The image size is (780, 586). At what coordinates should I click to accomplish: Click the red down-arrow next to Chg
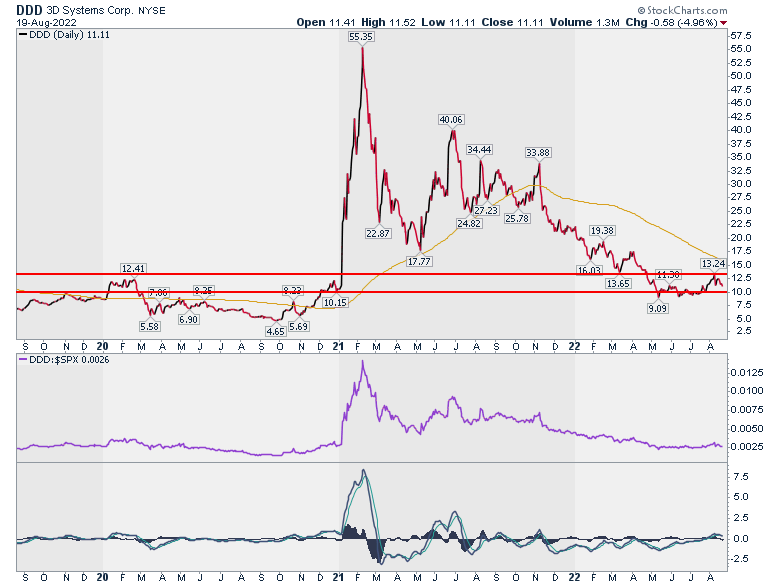(723, 23)
